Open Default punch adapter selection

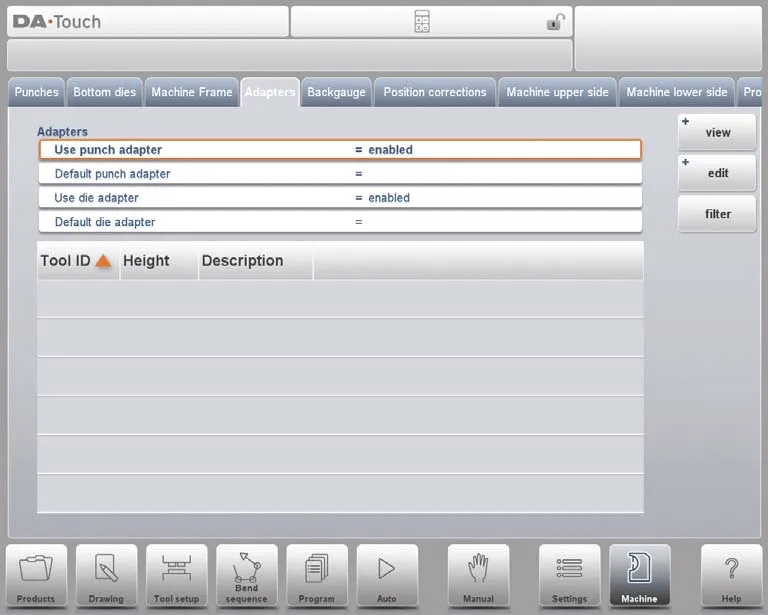[340, 174]
